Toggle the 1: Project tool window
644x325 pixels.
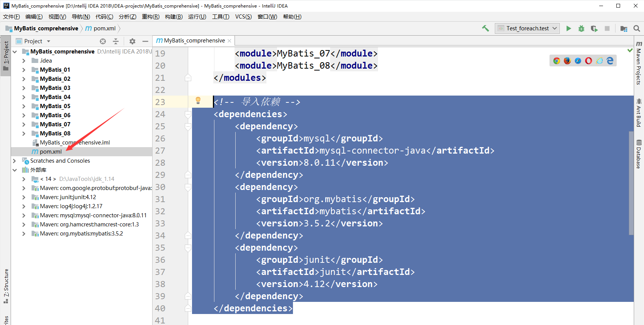click(x=6, y=56)
